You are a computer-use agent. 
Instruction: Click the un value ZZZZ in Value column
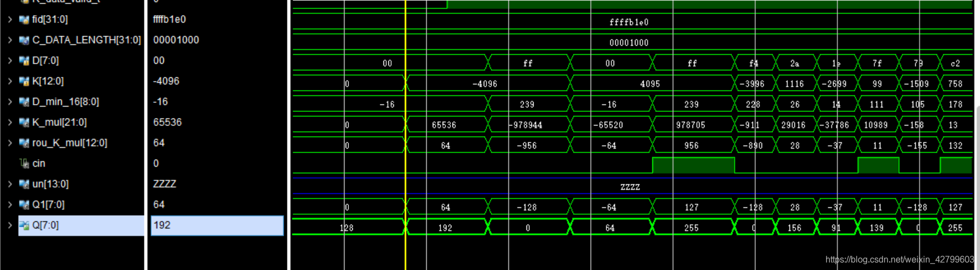(164, 184)
